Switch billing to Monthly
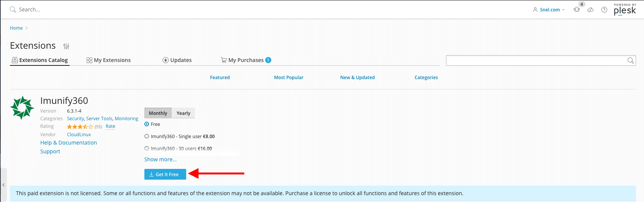 (x=158, y=113)
